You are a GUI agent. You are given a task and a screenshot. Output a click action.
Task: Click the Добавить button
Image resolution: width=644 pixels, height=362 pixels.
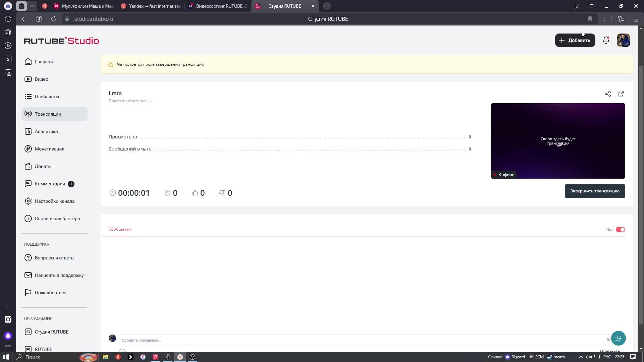[x=575, y=40]
